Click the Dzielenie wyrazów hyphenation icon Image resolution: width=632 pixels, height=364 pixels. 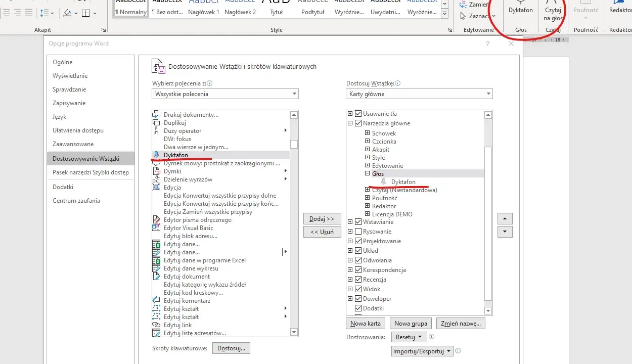click(x=156, y=179)
